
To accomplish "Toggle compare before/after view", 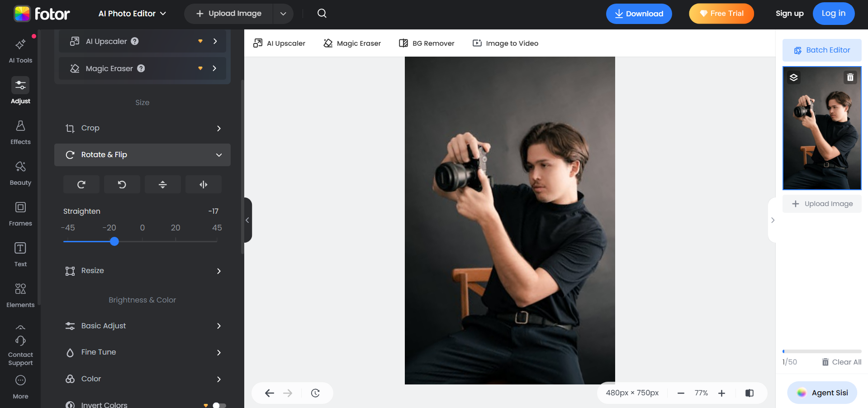I will (x=749, y=393).
